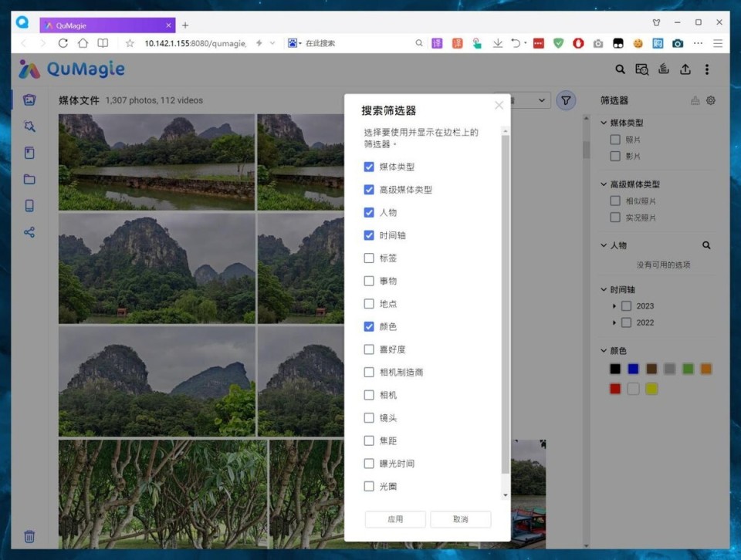Click the upload/share icon in the top toolbar

(x=685, y=69)
